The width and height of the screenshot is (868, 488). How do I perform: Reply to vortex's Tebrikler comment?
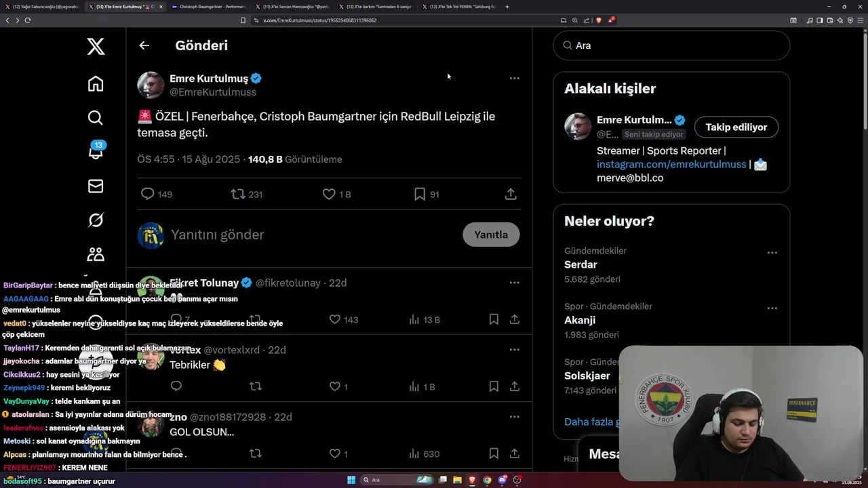(176, 386)
